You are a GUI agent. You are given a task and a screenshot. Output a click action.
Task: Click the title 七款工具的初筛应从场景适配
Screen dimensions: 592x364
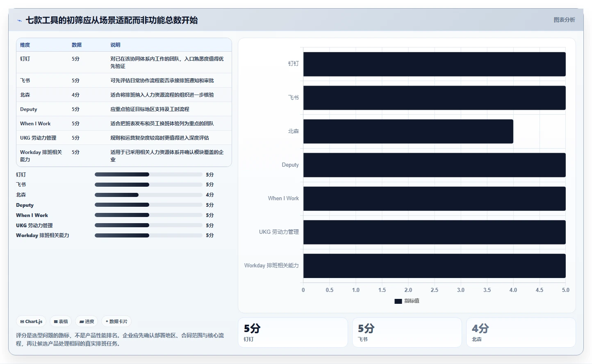(112, 20)
